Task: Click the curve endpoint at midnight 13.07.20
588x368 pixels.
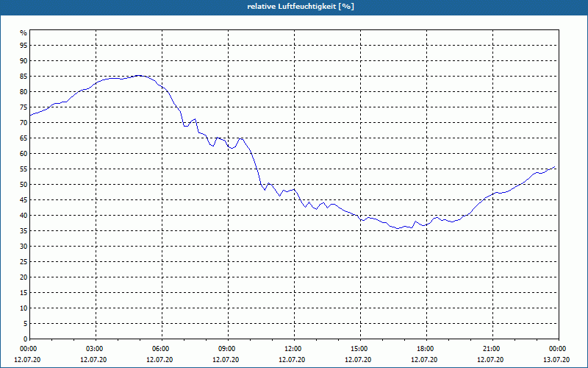Action: tap(555, 167)
